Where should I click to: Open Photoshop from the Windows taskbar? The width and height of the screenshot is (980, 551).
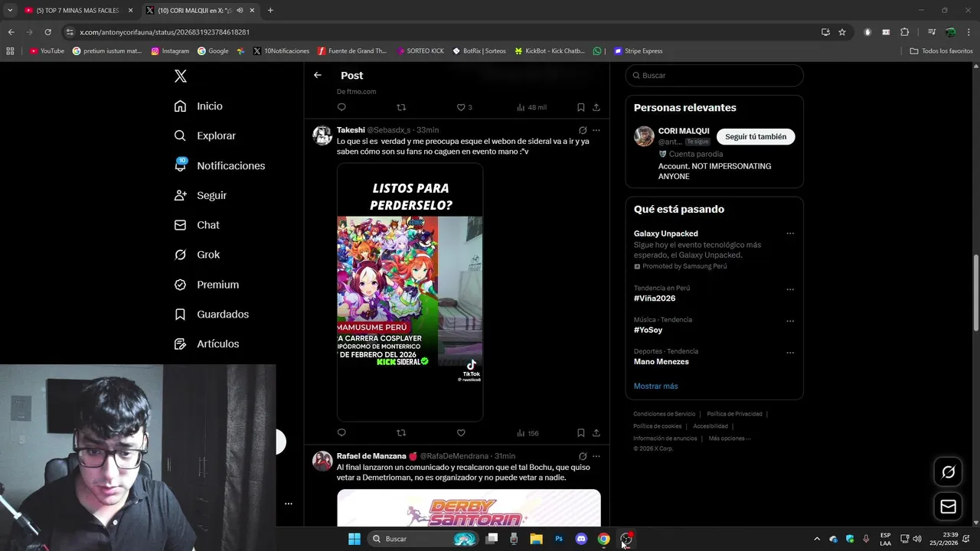click(559, 539)
